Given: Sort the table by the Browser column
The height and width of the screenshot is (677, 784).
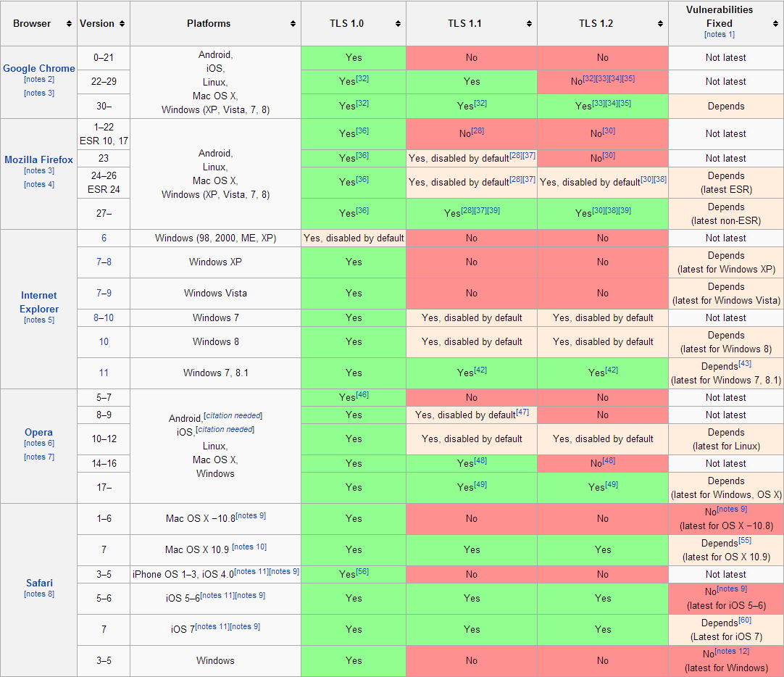Looking at the screenshot, I should (69, 23).
